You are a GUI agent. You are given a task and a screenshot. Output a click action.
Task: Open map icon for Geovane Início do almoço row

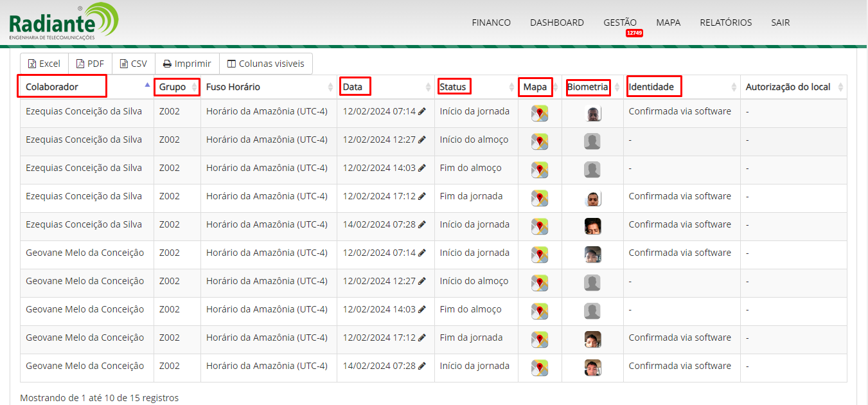pyautogui.click(x=540, y=283)
